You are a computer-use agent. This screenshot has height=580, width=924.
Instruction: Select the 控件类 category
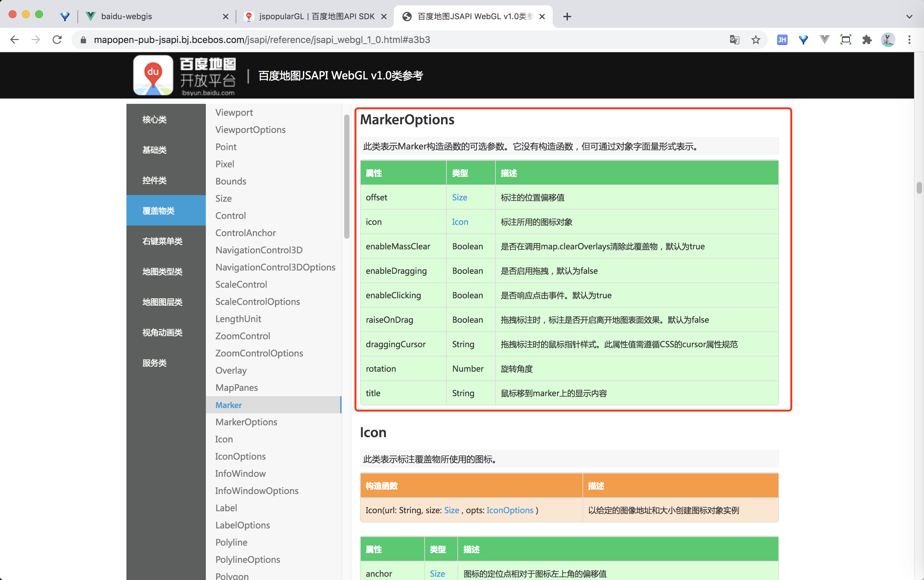pos(166,180)
